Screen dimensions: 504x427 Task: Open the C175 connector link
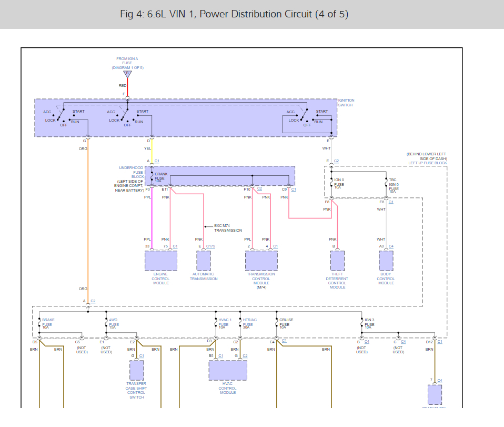210,246
